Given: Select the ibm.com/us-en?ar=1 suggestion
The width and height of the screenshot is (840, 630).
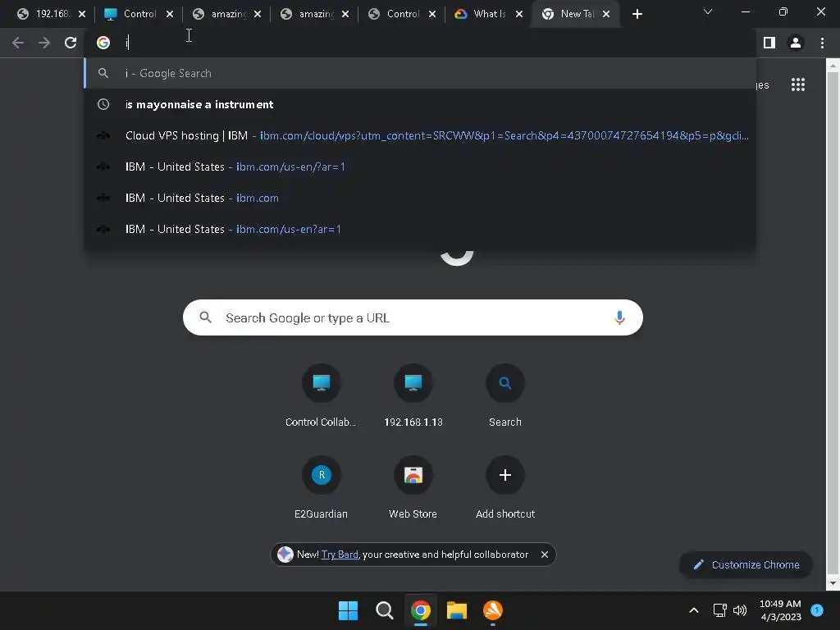Looking at the screenshot, I should pos(420,229).
